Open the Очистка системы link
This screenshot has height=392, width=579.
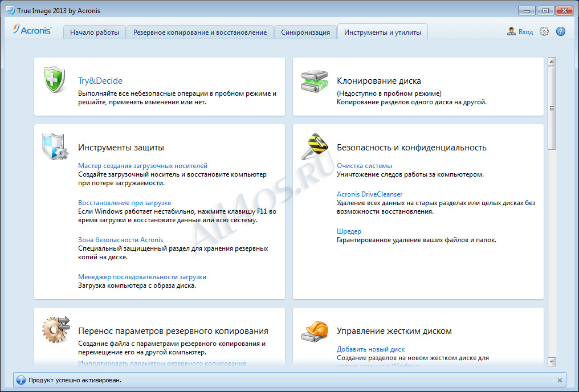coord(364,166)
